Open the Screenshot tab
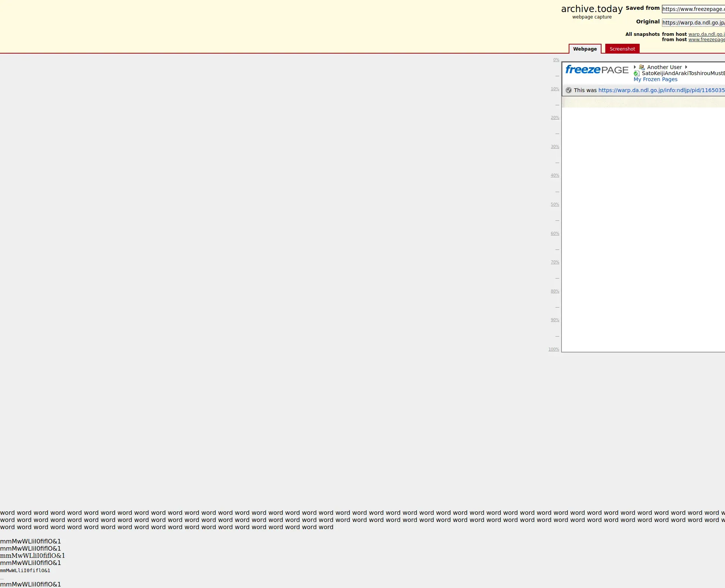The image size is (725, 588). [622, 49]
